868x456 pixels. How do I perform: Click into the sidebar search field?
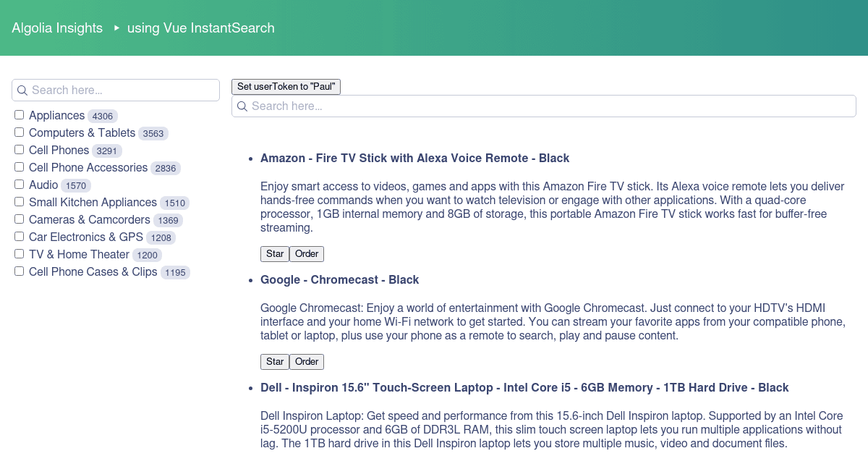pos(116,90)
